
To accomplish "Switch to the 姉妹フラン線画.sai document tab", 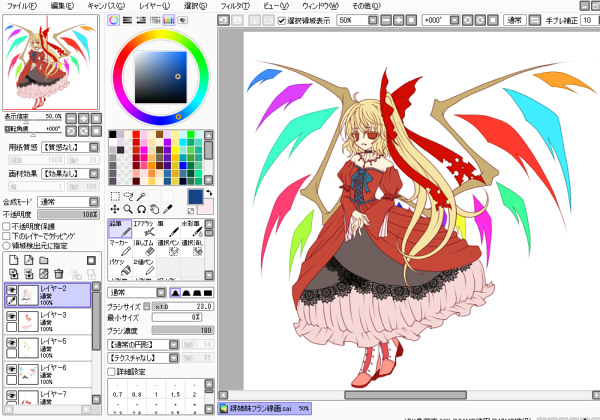I will click(265, 409).
